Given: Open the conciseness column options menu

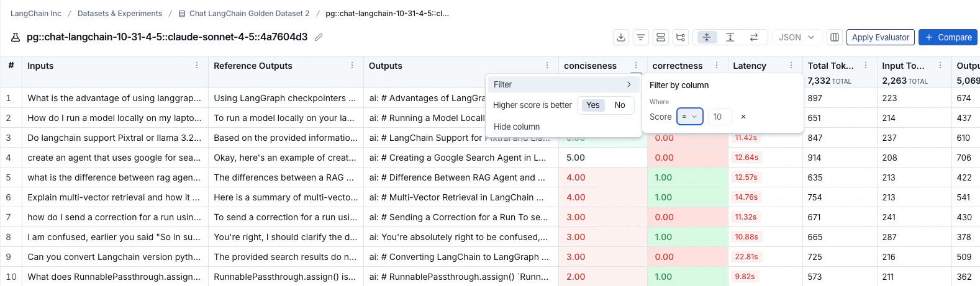Looking at the screenshot, I should click(636, 65).
